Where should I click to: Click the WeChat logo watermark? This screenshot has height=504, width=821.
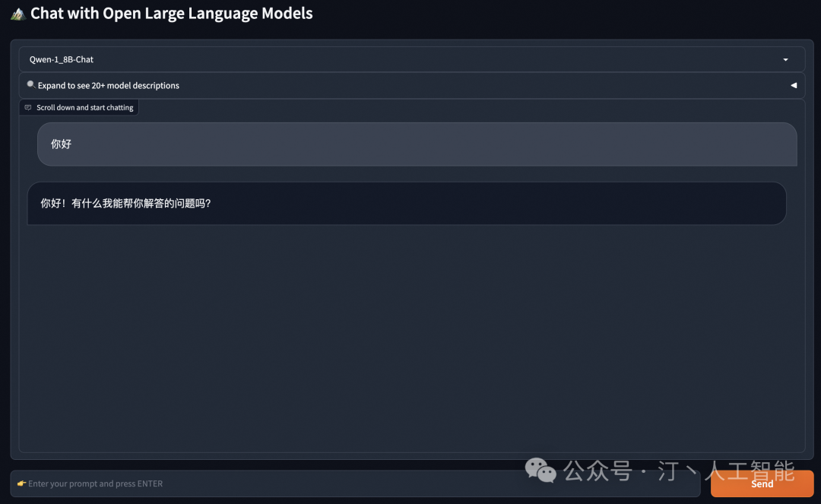pos(541,471)
